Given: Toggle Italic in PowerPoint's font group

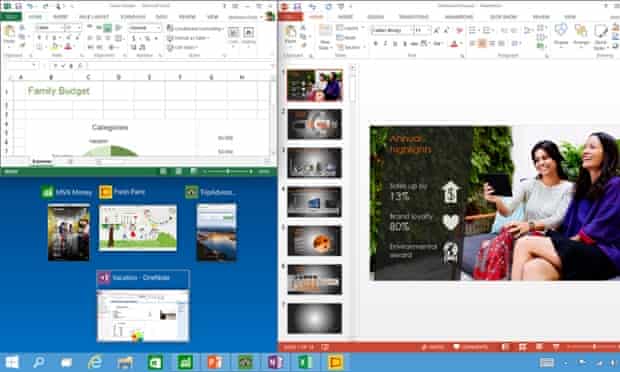Looking at the screenshot, I should click(x=385, y=43).
